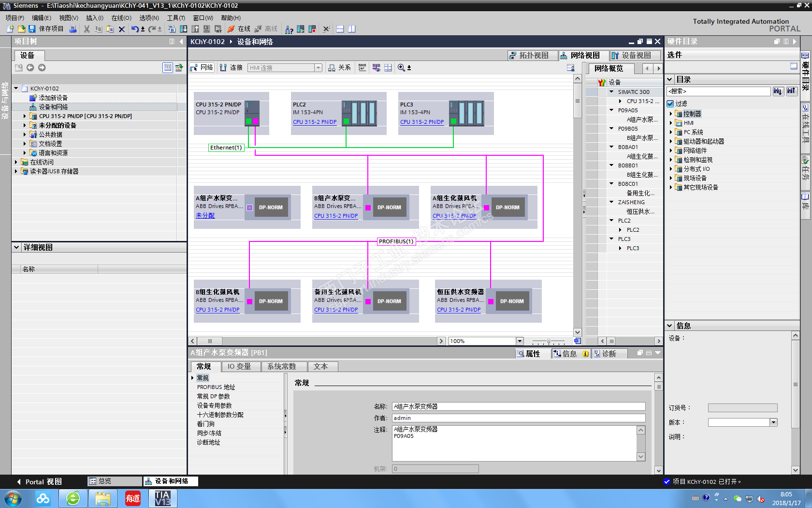Click the stop CPU icon
Image resolution: width=812 pixels, height=508 pixels.
point(312,29)
